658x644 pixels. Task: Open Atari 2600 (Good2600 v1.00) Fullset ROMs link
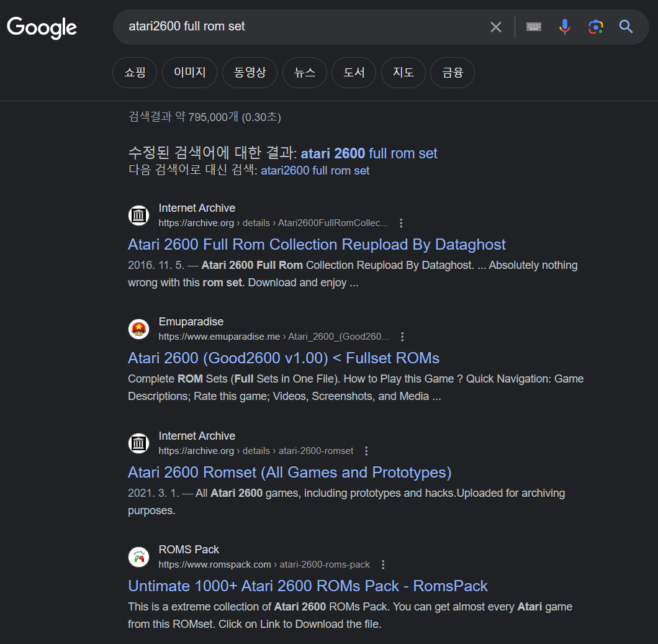point(283,358)
